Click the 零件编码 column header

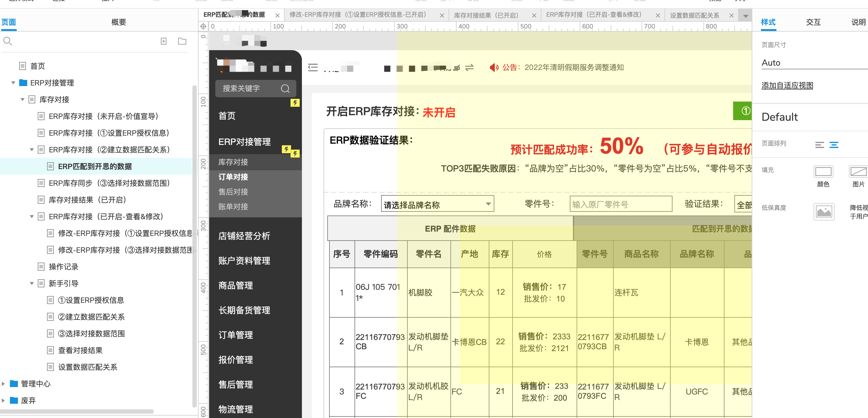pyautogui.click(x=381, y=254)
